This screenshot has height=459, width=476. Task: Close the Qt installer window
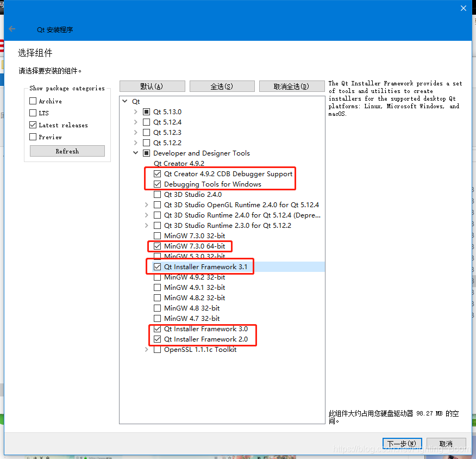(464, 8)
